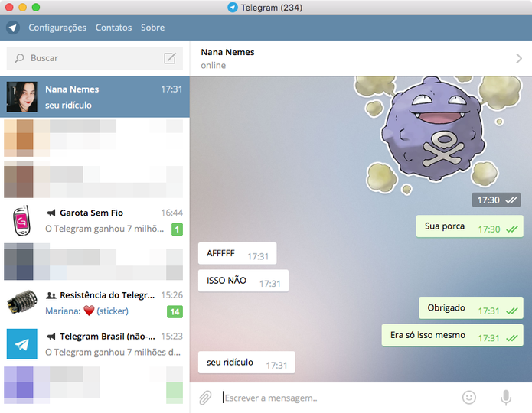Viewport: 532px width, 413px height.
Task: Click the Koffing sticker in the chat
Action: (437, 135)
